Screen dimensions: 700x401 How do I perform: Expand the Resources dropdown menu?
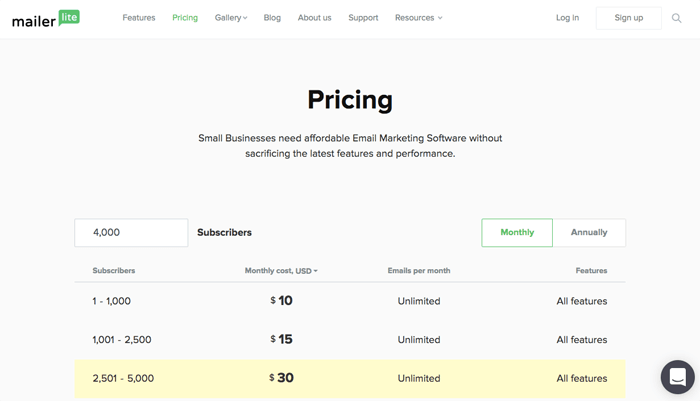[x=418, y=18]
